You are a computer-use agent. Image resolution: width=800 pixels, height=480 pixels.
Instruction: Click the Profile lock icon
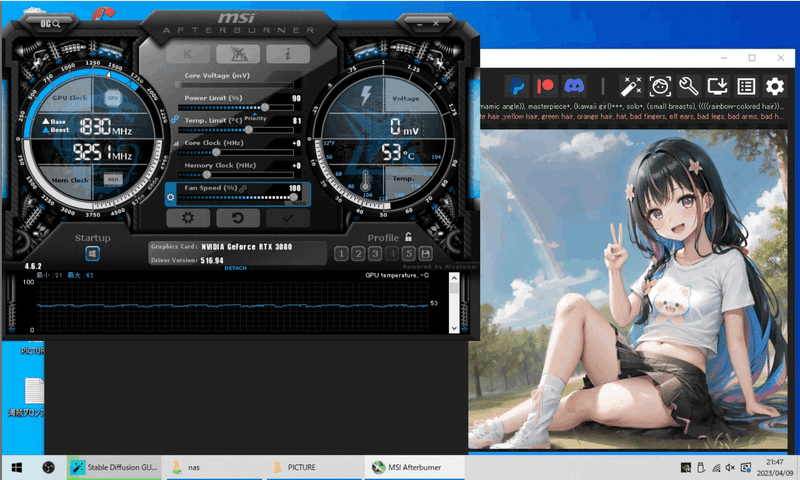click(408, 237)
